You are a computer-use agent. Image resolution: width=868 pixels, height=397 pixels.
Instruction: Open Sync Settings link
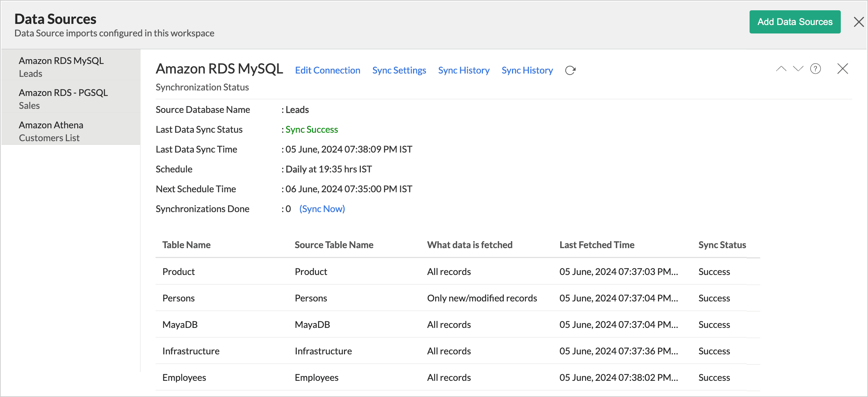pos(399,70)
